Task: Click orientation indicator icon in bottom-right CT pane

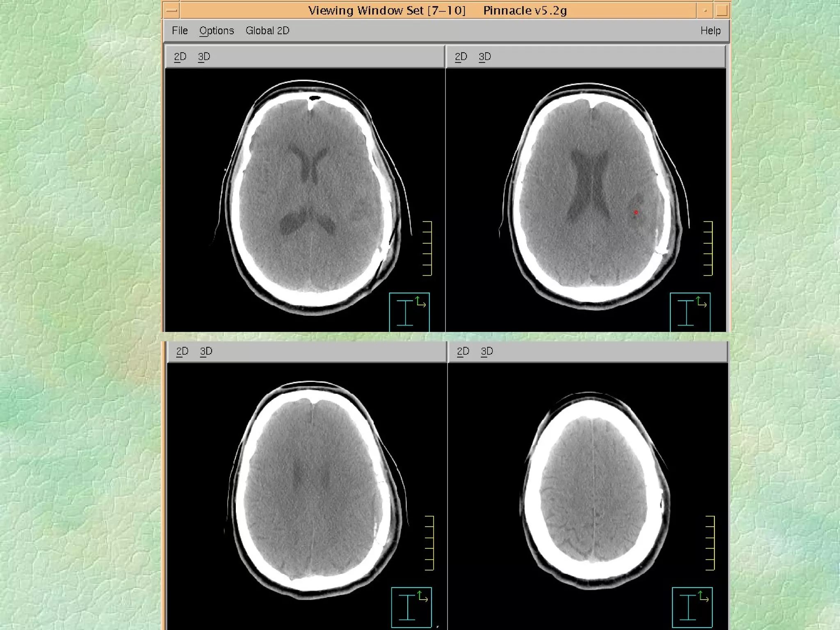Action: [x=692, y=607]
